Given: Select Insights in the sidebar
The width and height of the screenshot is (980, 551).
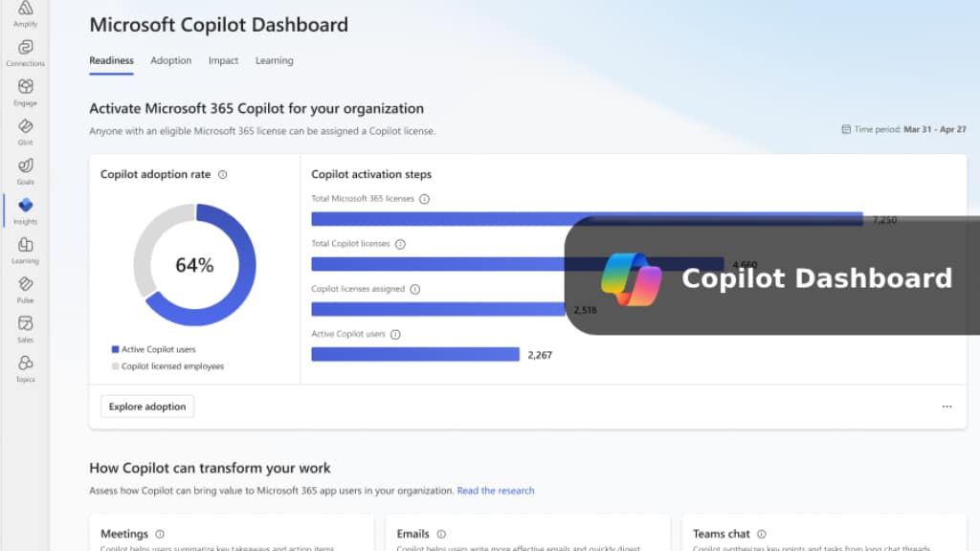Looking at the screenshot, I should click(x=25, y=210).
